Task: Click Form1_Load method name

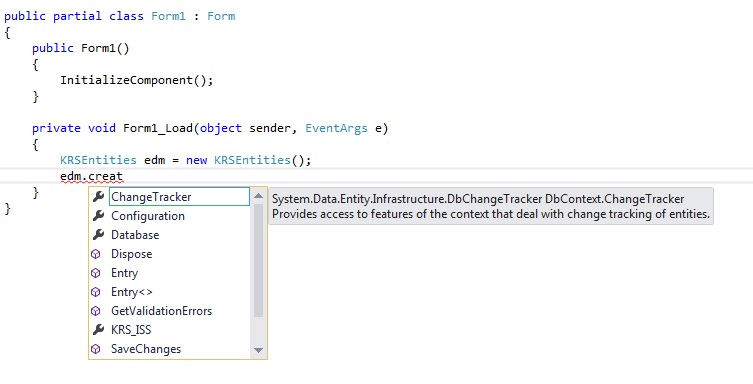Action: pyautogui.click(x=158, y=128)
